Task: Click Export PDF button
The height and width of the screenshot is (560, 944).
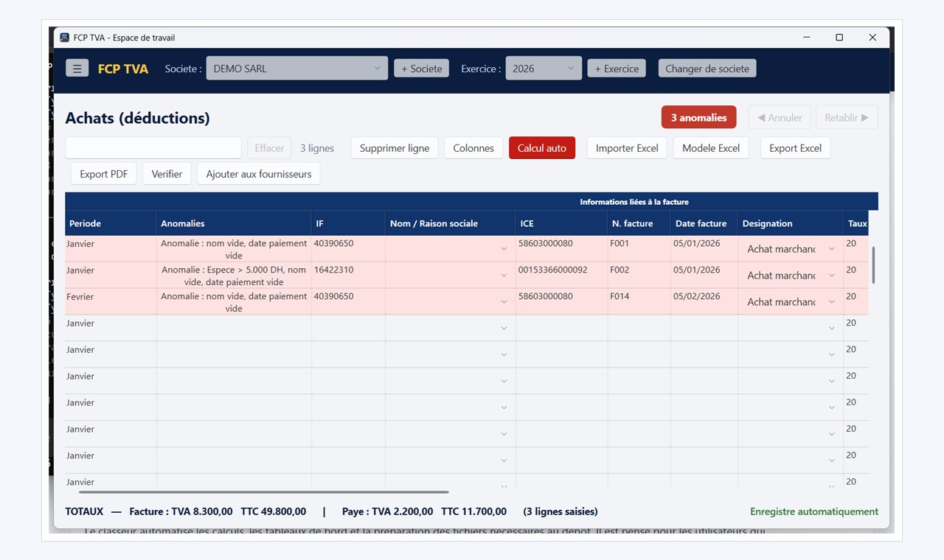Action: [x=104, y=174]
